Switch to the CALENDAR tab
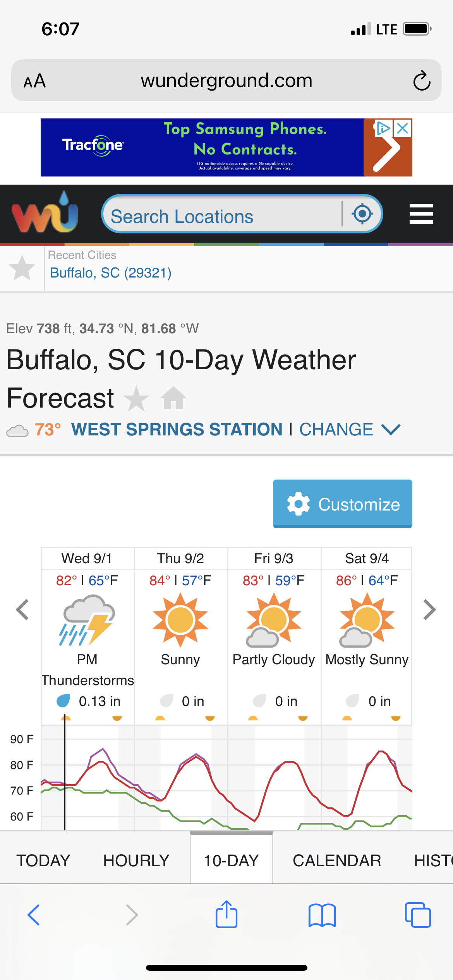Viewport: 453px width, 980px height. pyautogui.click(x=337, y=860)
